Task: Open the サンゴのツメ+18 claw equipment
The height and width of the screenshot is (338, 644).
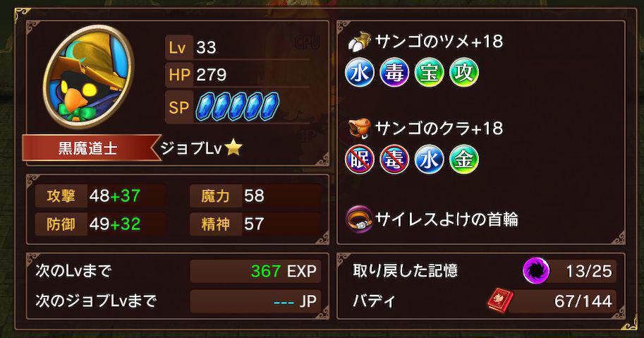Action: point(425,42)
